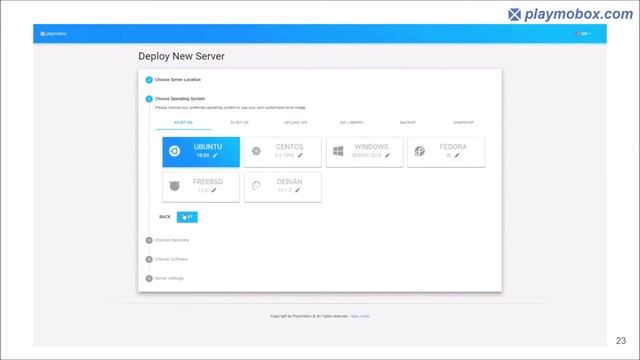640x360 pixels.
Task: Switch to the 64 BIT OS tab
Action: 183,122
